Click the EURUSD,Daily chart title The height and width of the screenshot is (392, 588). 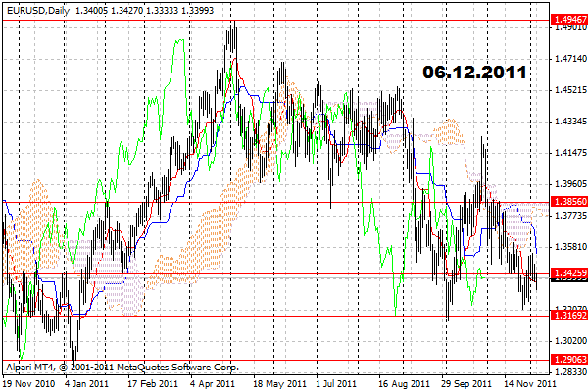tap(35, 7)
